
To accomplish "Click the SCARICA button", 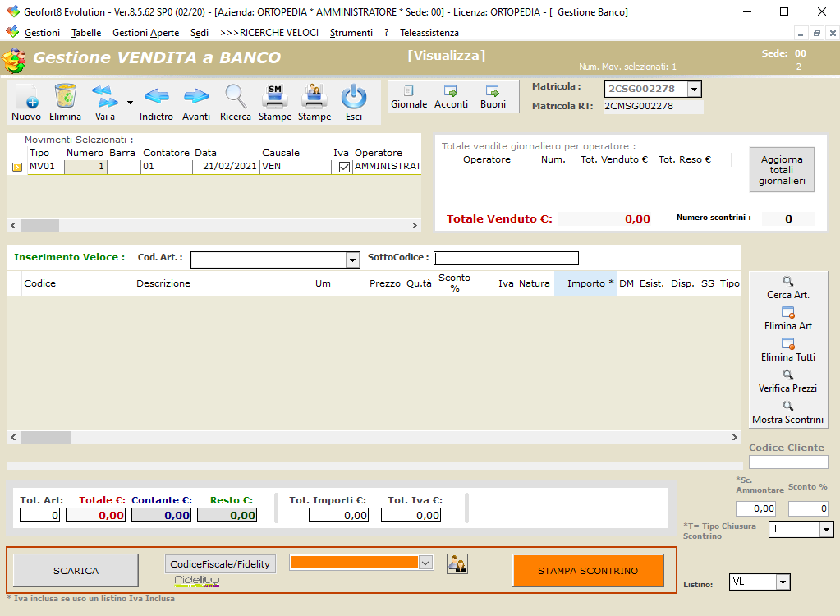I will [76, 571].
